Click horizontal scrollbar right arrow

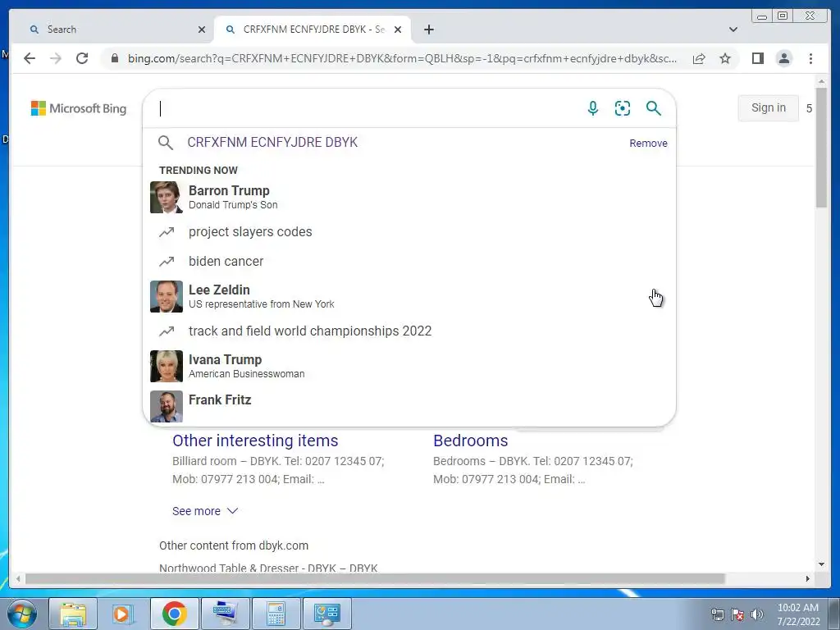click(808, 578)
